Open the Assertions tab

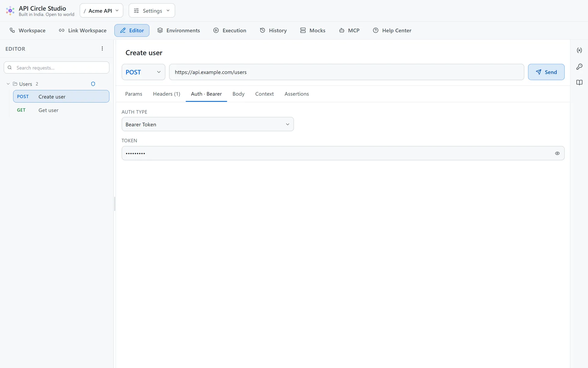296,94
